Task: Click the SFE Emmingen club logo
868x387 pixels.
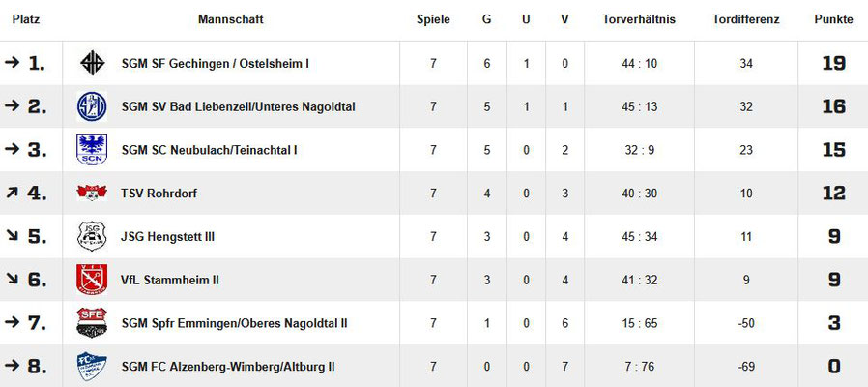Action: tap(92, 323)
